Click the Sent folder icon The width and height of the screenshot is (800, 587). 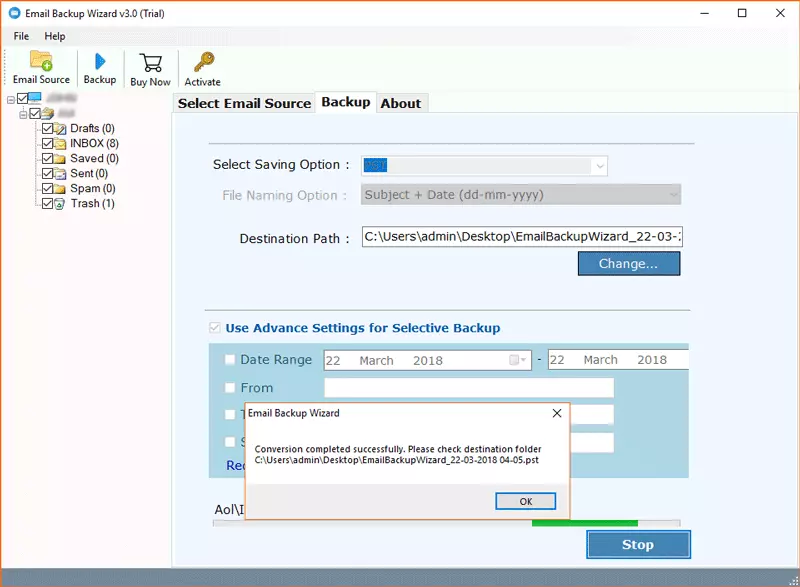(x=60, y=174)
